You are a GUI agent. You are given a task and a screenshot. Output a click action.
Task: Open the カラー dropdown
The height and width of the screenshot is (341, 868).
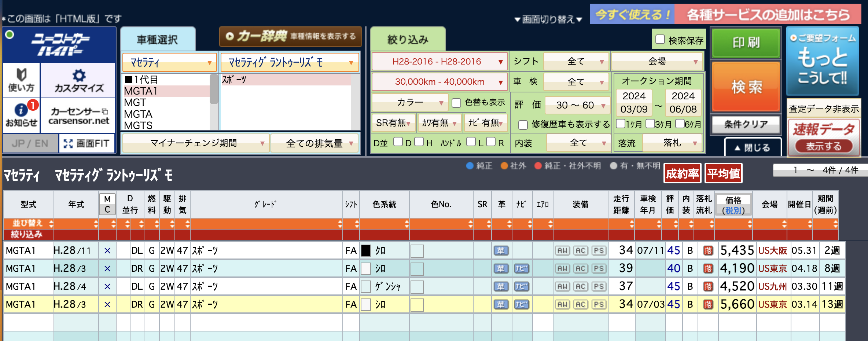(409, 102)
